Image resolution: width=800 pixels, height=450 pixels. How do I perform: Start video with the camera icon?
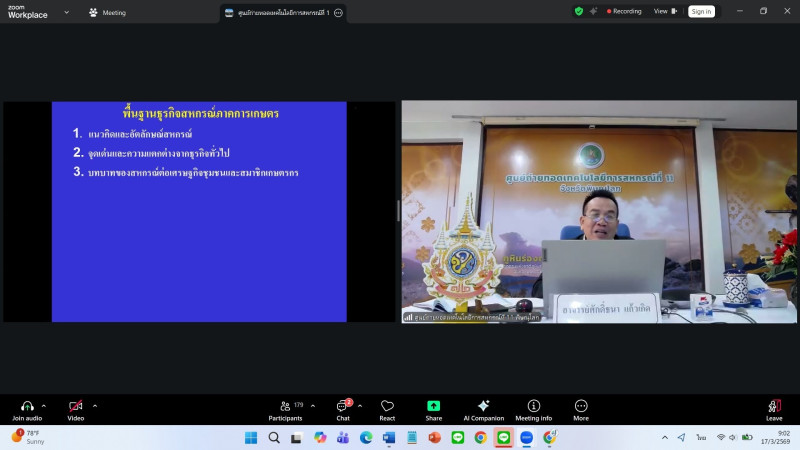75,406
